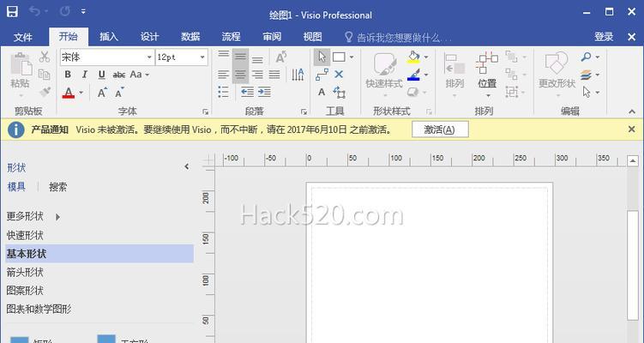Click the Undo arrow icon
The height and width of the screenshot is (343, 644).
(34, 11)
